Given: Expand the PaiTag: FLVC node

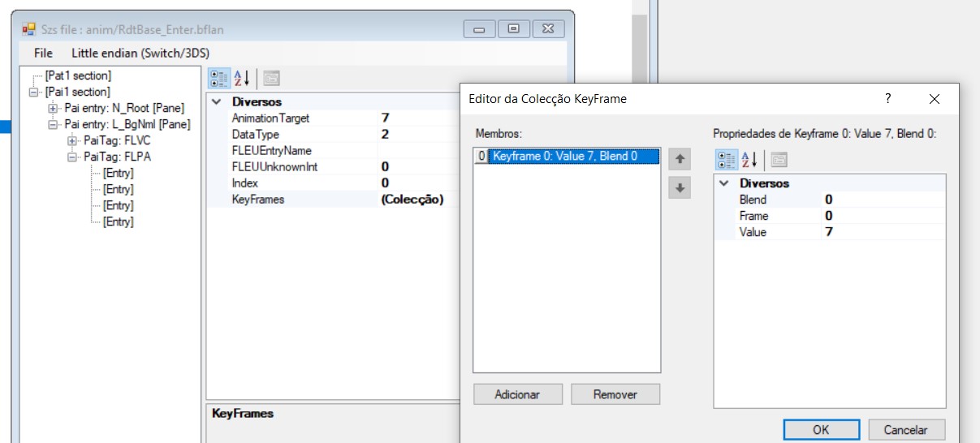Looking at the screenshot, I should pos(72,140).
